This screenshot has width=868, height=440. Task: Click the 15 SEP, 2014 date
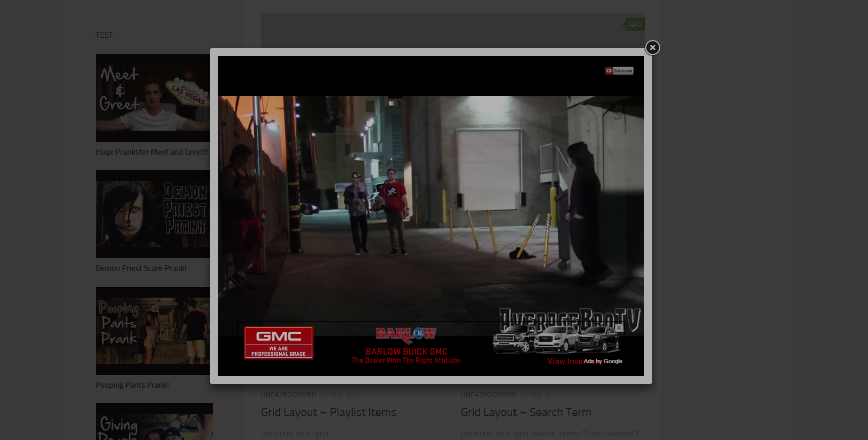540,395
